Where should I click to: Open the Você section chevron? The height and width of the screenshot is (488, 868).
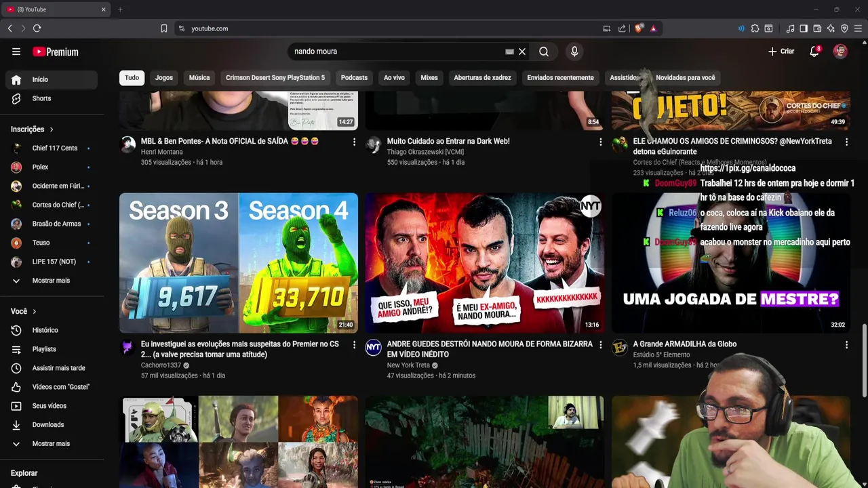(x=35, y=312)
